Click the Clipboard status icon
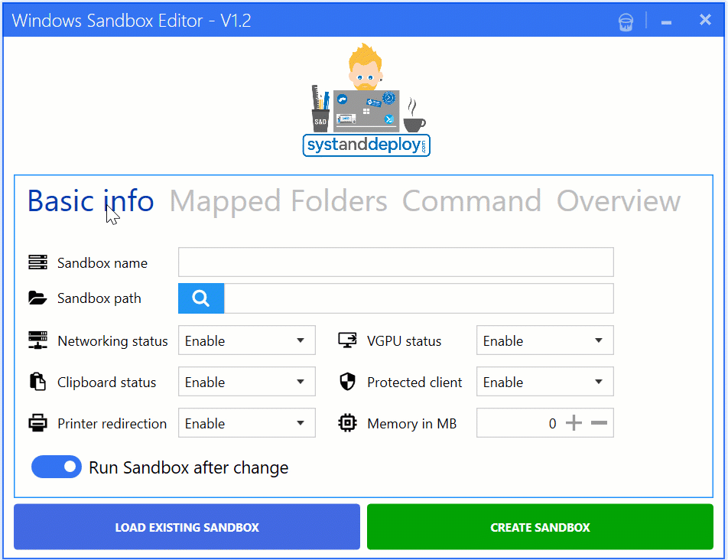 pos(38,381)
